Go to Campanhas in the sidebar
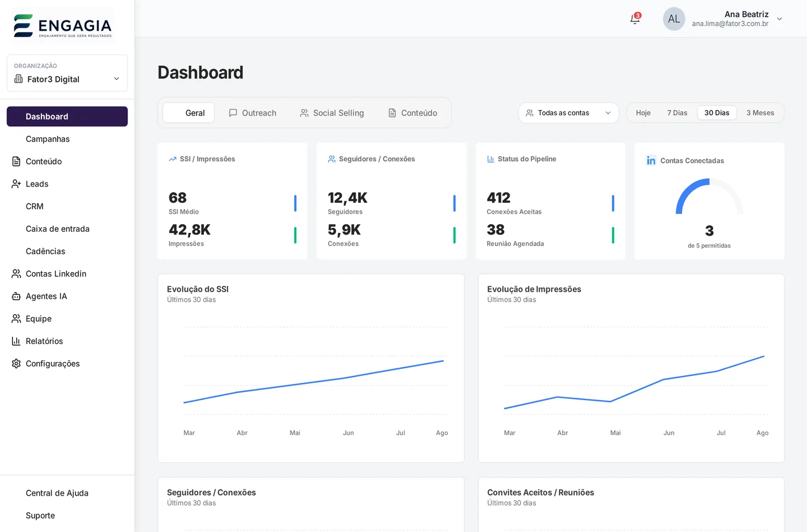 [x=67, y=139]
